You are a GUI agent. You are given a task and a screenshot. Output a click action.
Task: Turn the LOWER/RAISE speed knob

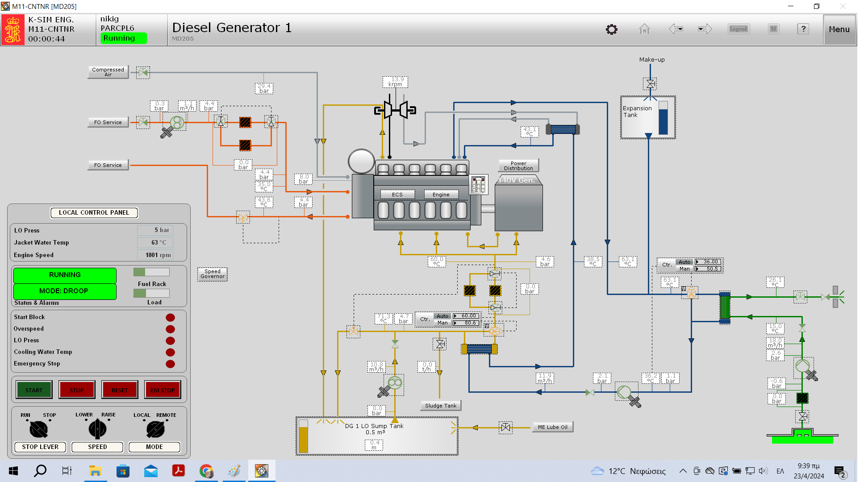pos(97,429)
